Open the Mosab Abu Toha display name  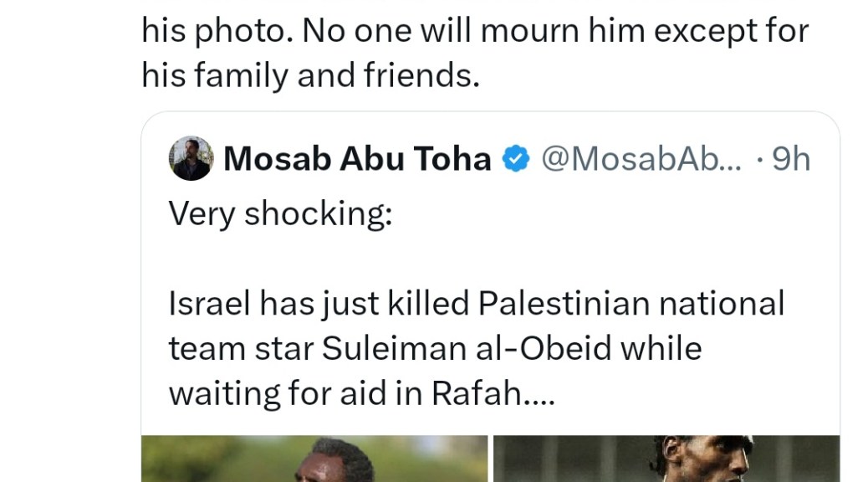357,159
